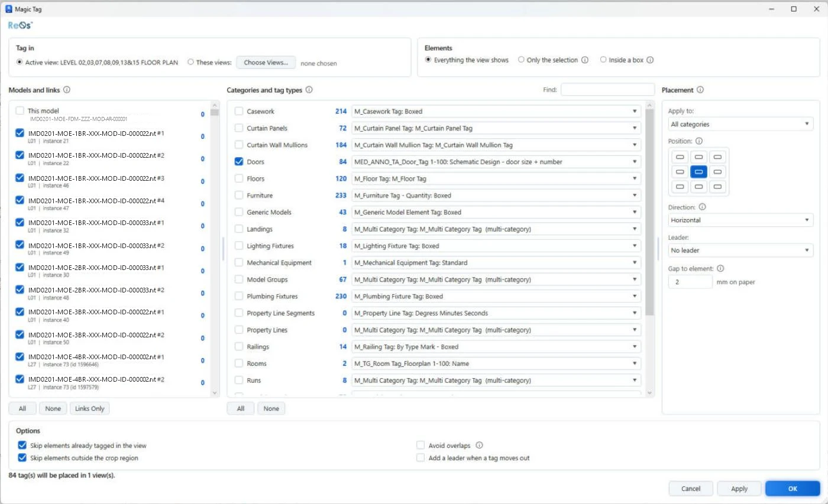Click the info icon next to Placement
This screenshot has width=828, height=504.
coord(700,90)
